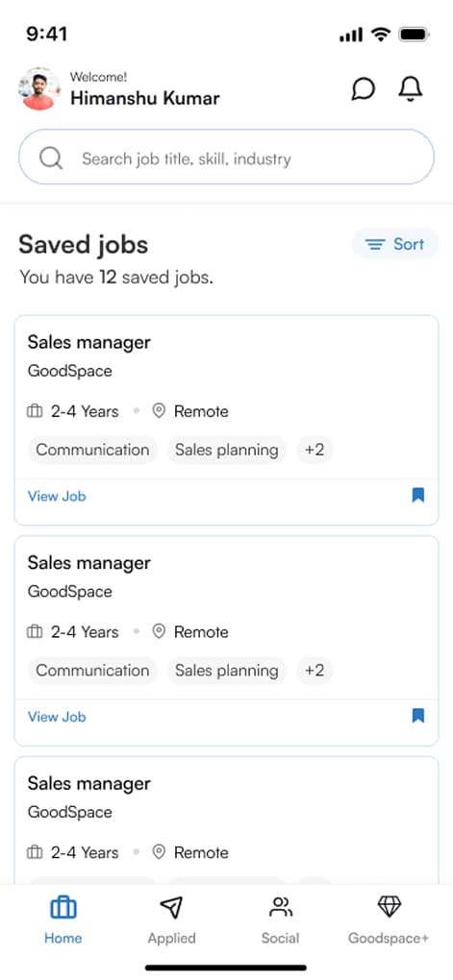Open the notifications bell
The width and height of the screenshot is (453, 980).
(411, 88)
